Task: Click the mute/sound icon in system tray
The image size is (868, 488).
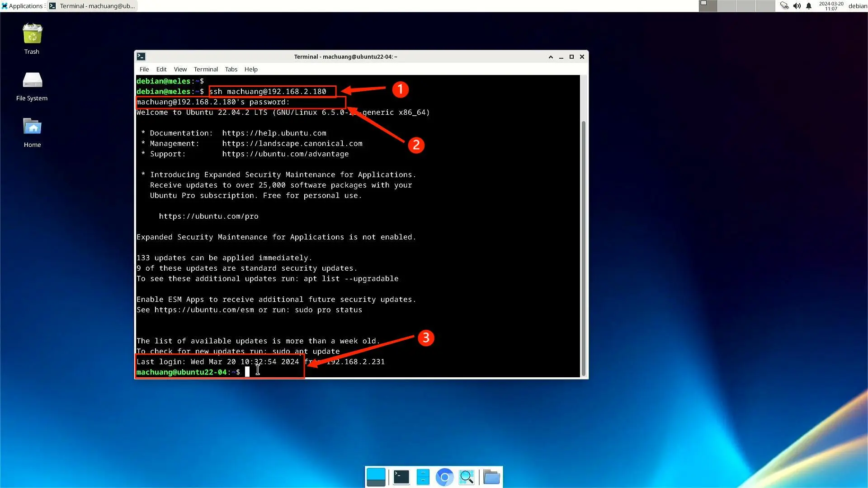Action: [x=797, y=6]
